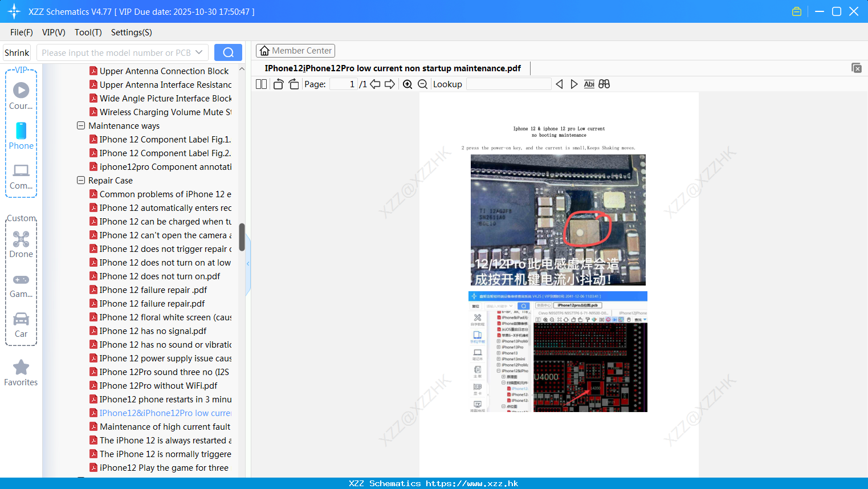
Task: Click the xzz.hk URL in status bar
Action: (472, 483)
